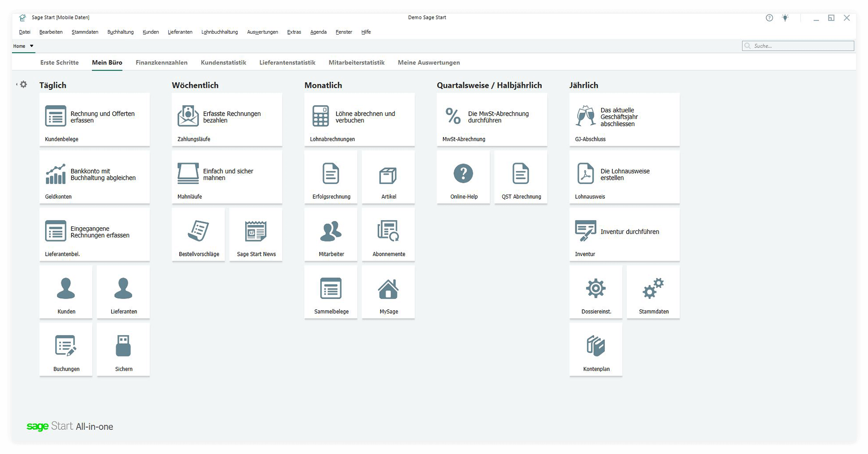Expand the Home dropdown arrow
868x454 pixels.
coord(32,46)
